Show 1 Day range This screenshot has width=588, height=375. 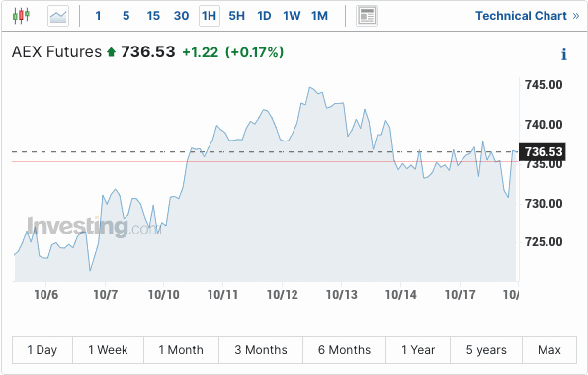[x=42, y=350]
